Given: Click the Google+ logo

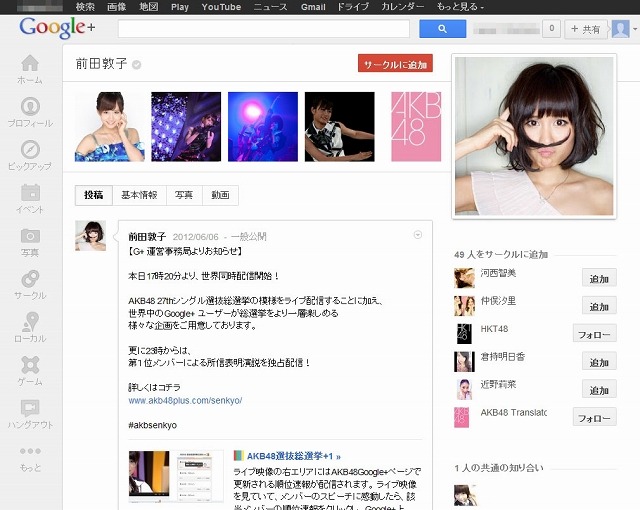Looking at the screenshot, I should pos(57,28).
